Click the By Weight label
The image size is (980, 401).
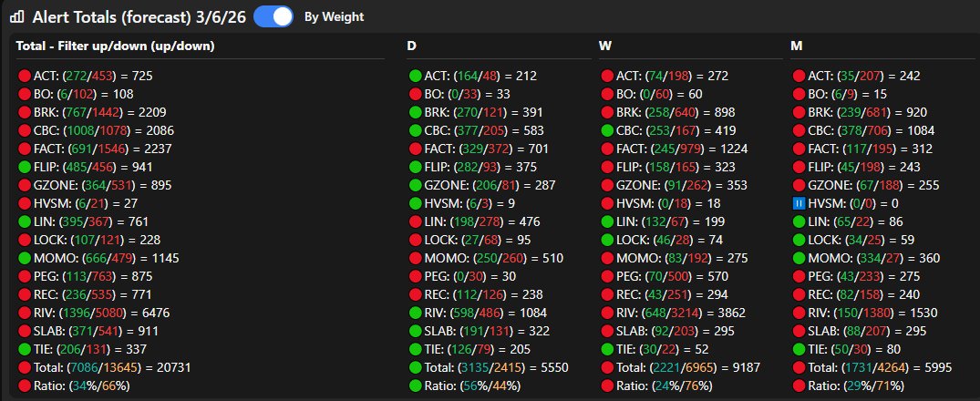(x=334, y=17)
